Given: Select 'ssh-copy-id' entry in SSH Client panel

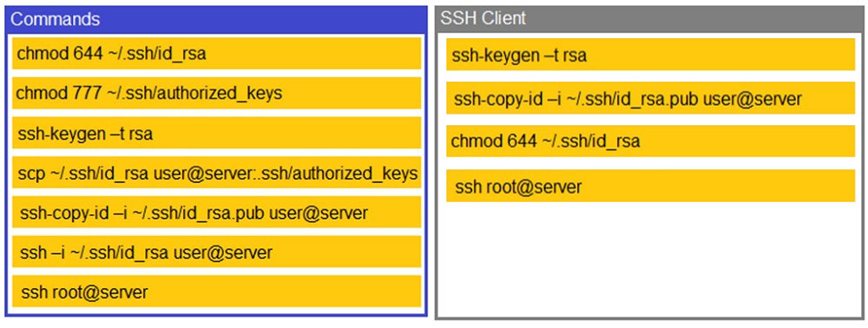Looking at the screenshot, I should (x=650, y=98).
